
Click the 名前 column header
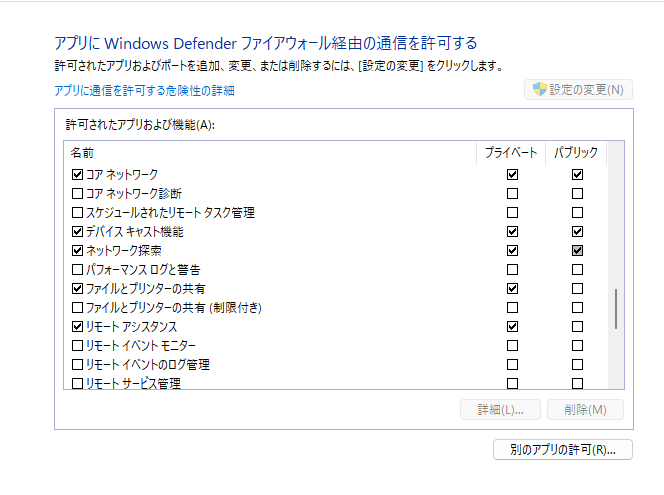270,152
